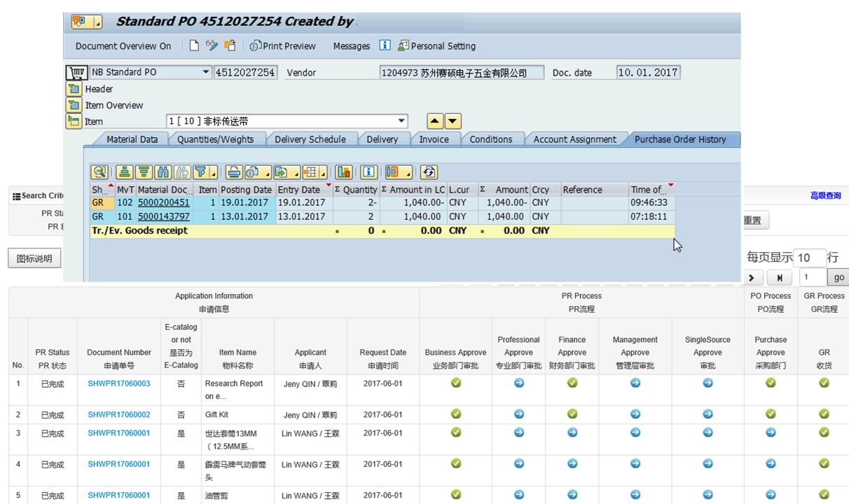
Task: Open Print Preview
Action: (283, 46)
